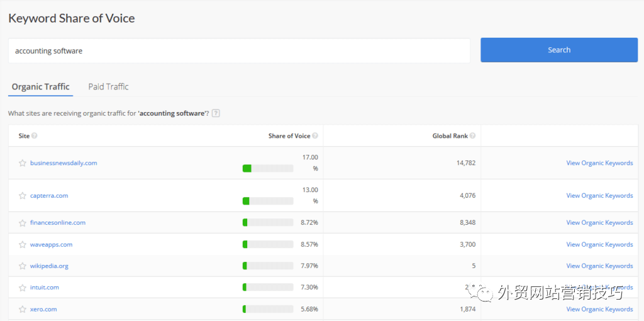The image size is (644, 321).
Task: Select the 14,782 global rank value
Action: [466, 163]
